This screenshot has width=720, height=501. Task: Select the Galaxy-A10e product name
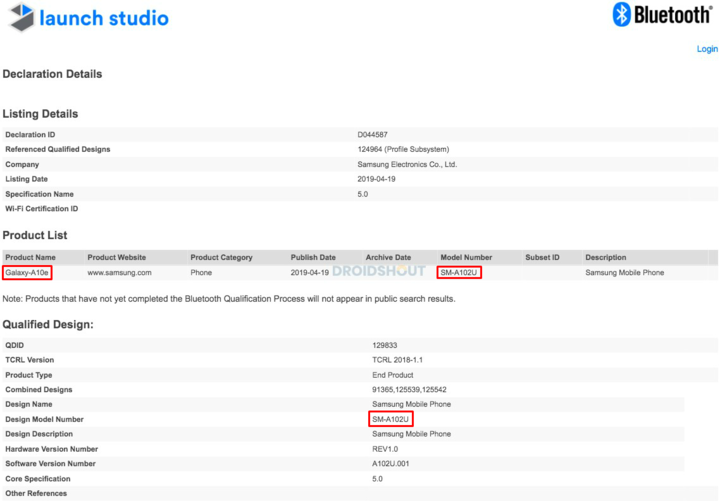point(27,272)
